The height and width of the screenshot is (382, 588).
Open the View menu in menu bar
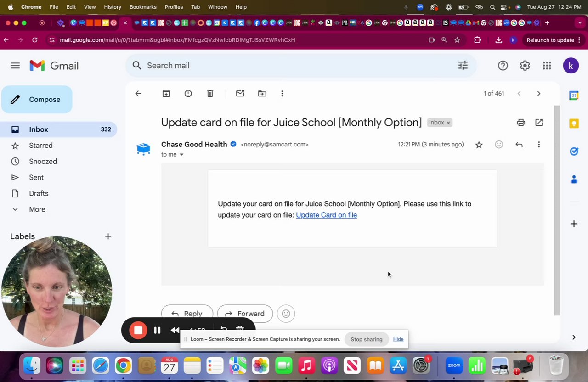(x=90, y=7)
